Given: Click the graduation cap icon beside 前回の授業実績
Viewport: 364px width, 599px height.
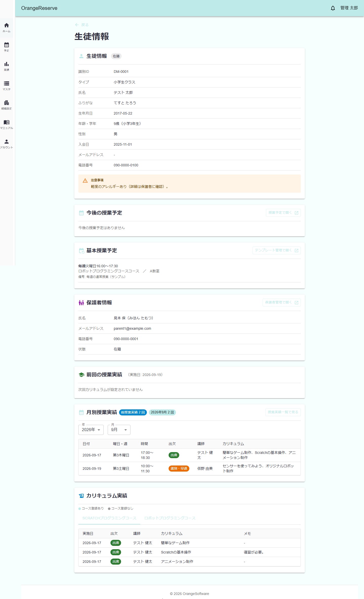Looking at the screenshot, I should pyautogui.click(x=81, y=375).
